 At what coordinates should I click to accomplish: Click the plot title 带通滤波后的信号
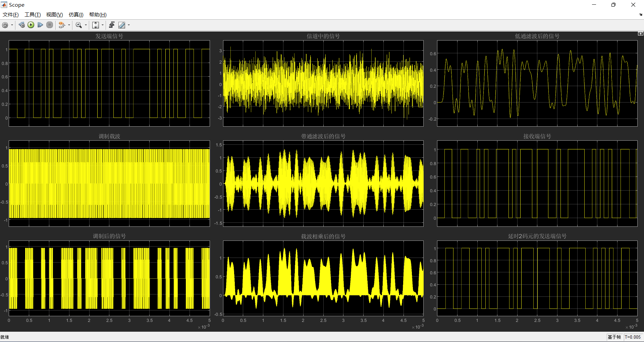tap(323, 136)
